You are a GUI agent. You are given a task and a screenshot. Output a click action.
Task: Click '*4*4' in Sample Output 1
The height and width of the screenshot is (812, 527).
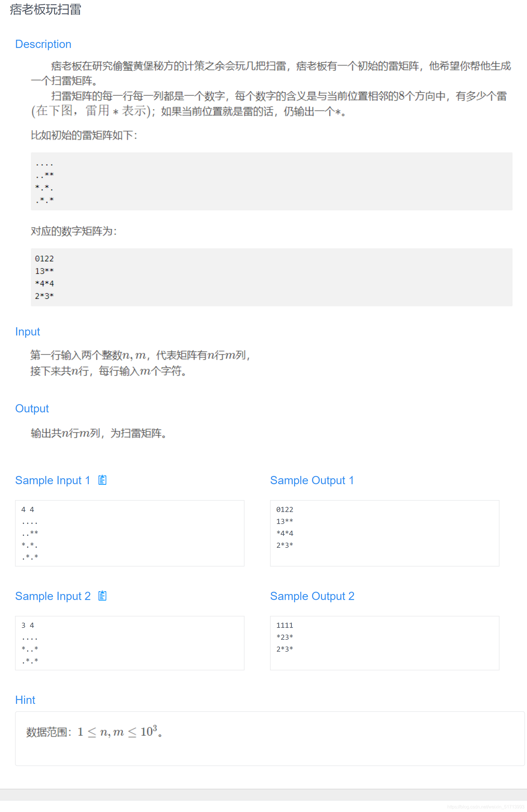[x=285, y=533]
